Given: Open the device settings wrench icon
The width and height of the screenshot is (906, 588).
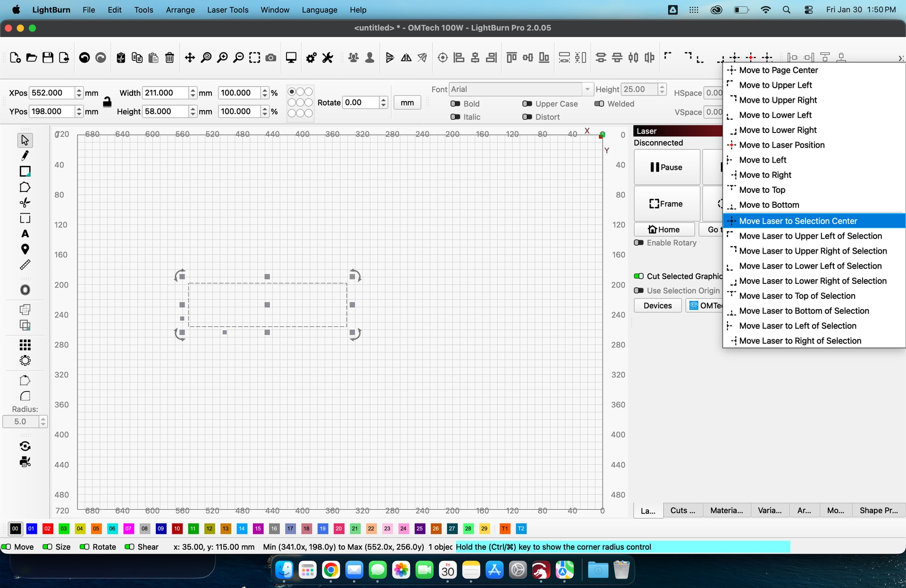Looking at the screenshot, I should (327, 58).
